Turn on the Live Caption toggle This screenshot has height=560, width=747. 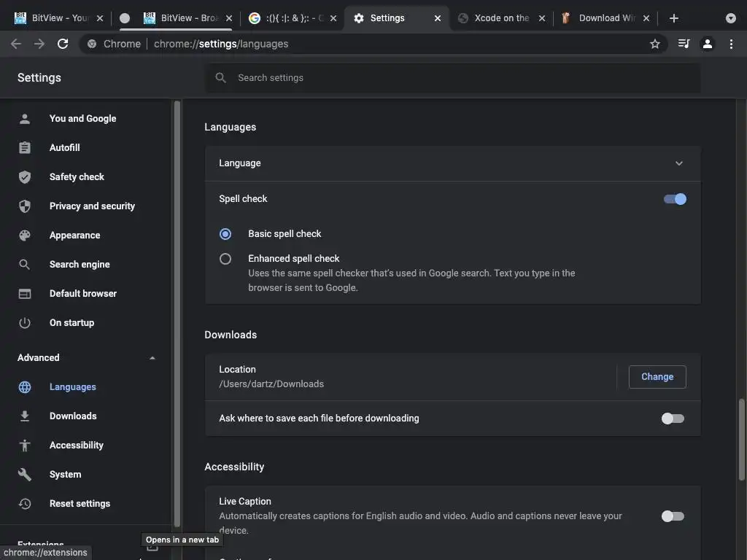tap(673, 516)
